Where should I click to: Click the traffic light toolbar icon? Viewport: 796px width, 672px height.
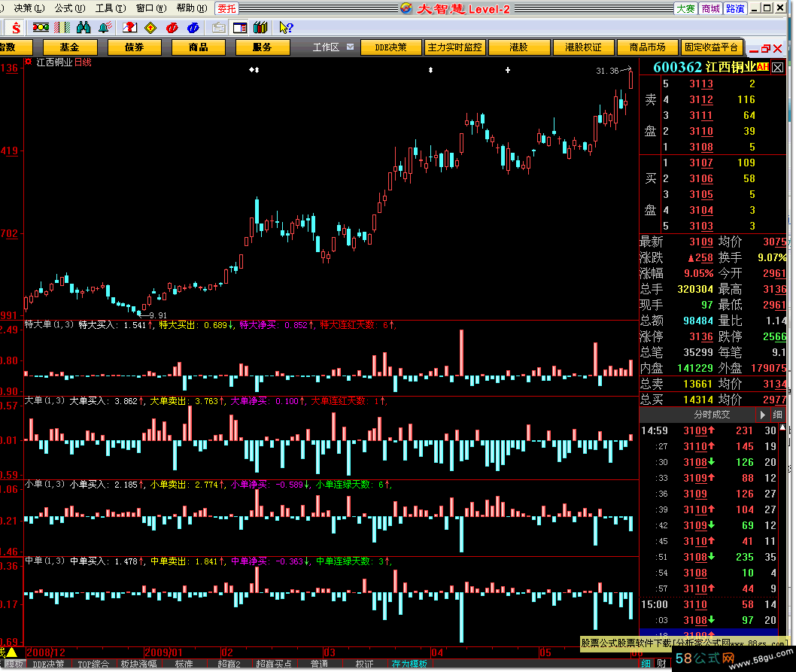pyautogui.click(x=41, y=28)
